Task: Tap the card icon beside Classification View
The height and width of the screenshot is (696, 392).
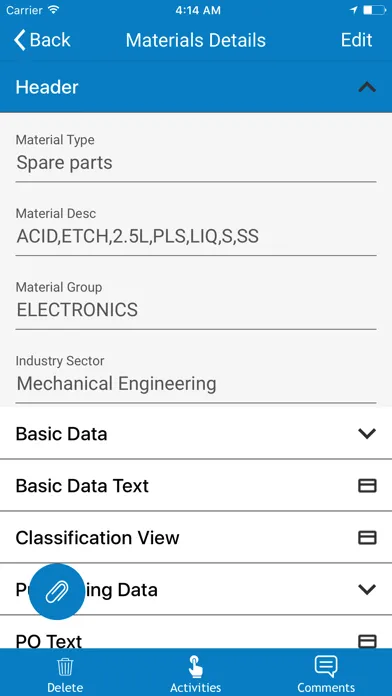Action: 367,538
